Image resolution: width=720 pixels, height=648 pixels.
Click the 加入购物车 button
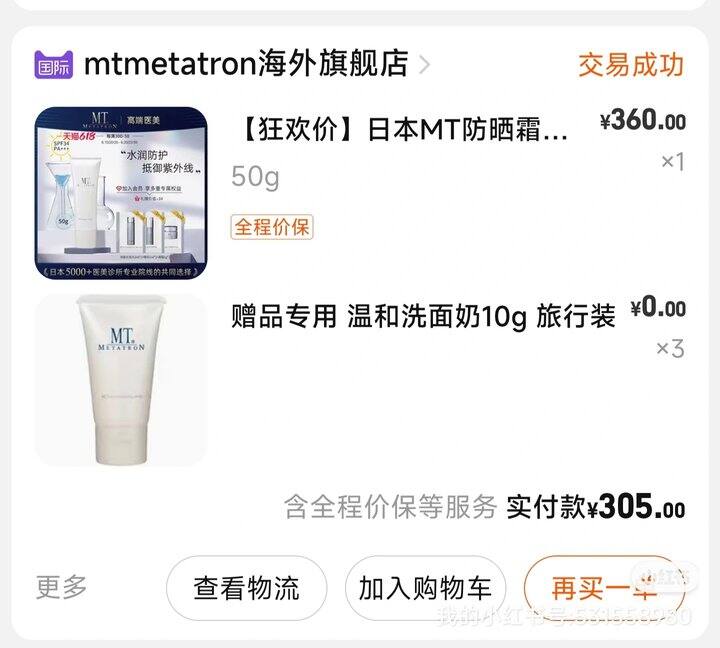425,588
